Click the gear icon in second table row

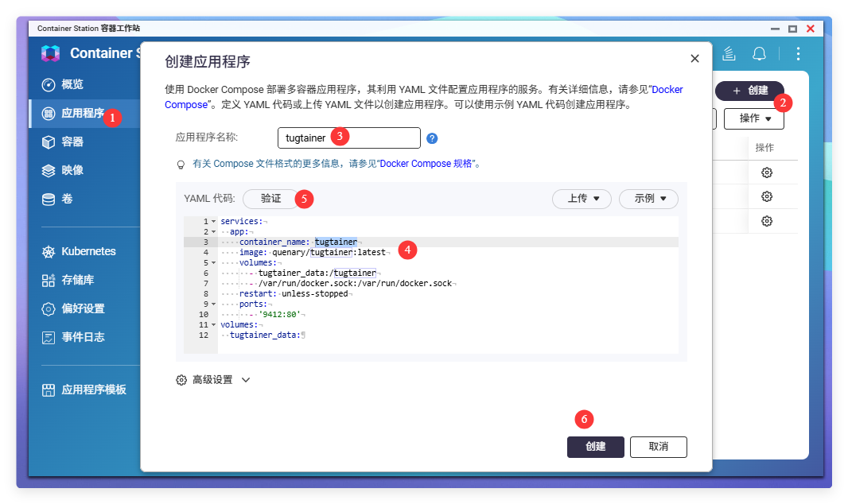[x=767, y=196]
